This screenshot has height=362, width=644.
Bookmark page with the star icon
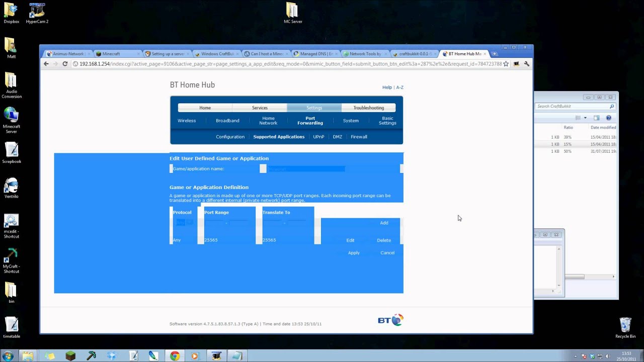(x=506, y=64)
